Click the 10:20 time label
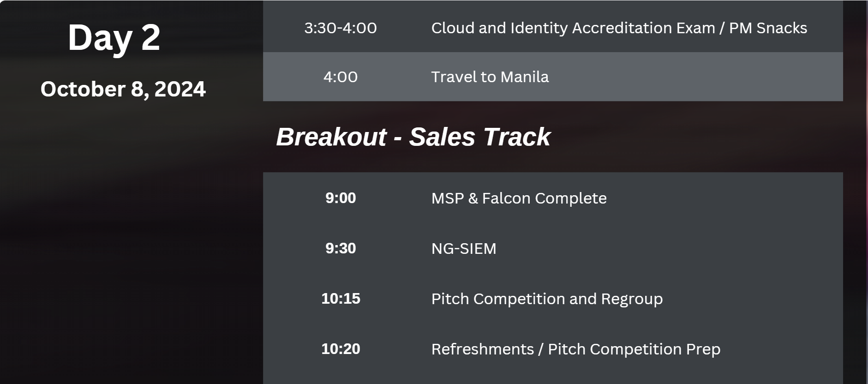 [341, 349]
